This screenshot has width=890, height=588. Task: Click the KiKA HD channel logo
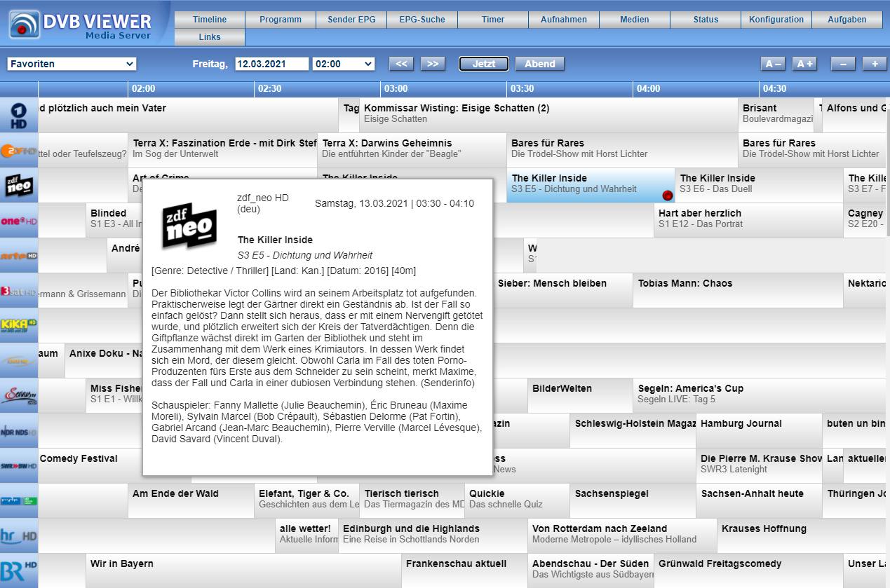point(18,325)
